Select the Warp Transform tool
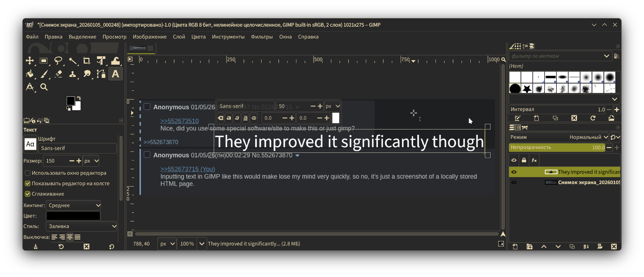 pos(115,61)
